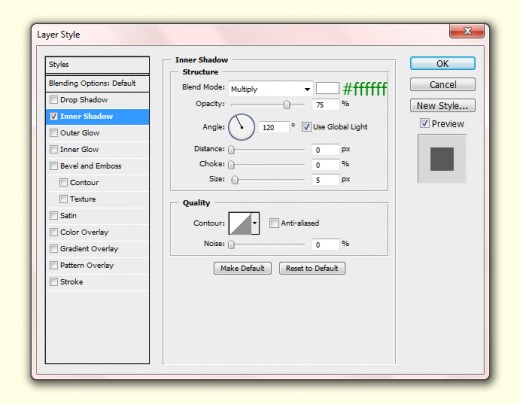The width and height of the screenshot is (520, 404).
Task: Click the angle dial control
Action: point(241,127)
